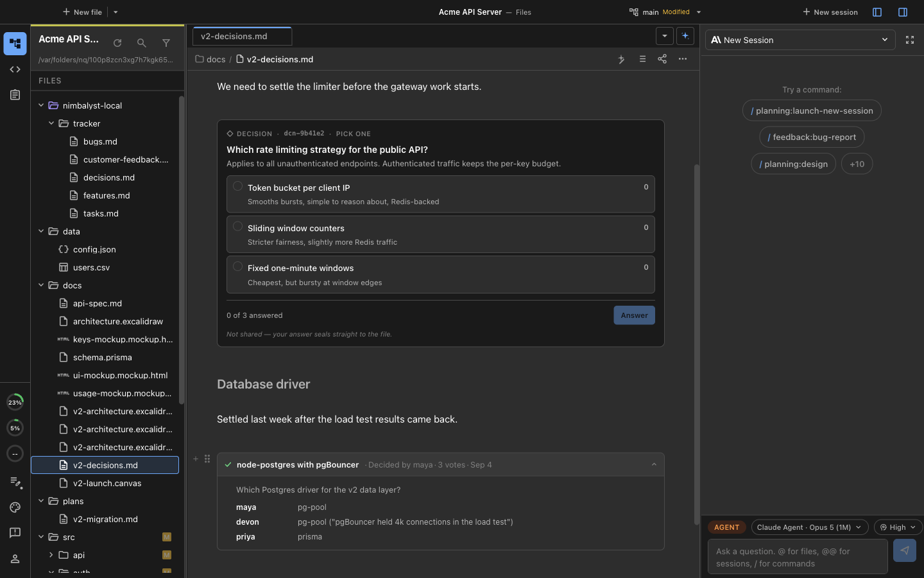Expand the session panel to fullscreen
The height and width of the screenshot is (578, 924).
pyautogui.click(x=910, y=40)
